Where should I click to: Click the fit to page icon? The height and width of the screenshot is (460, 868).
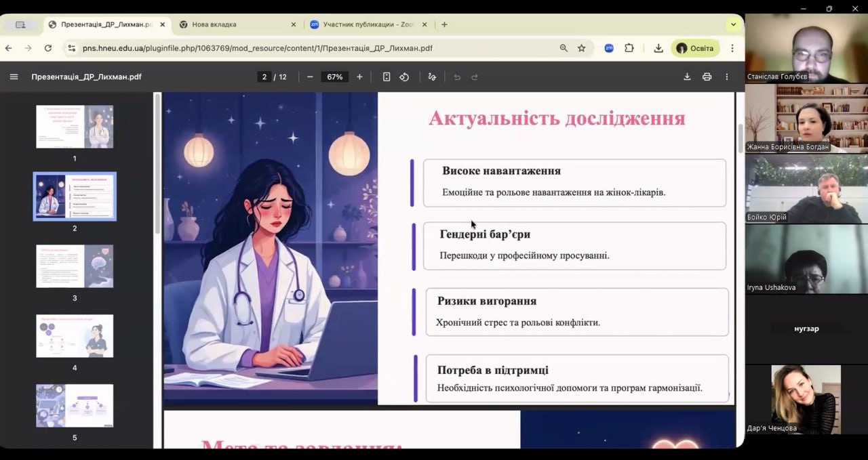point(387,77)
